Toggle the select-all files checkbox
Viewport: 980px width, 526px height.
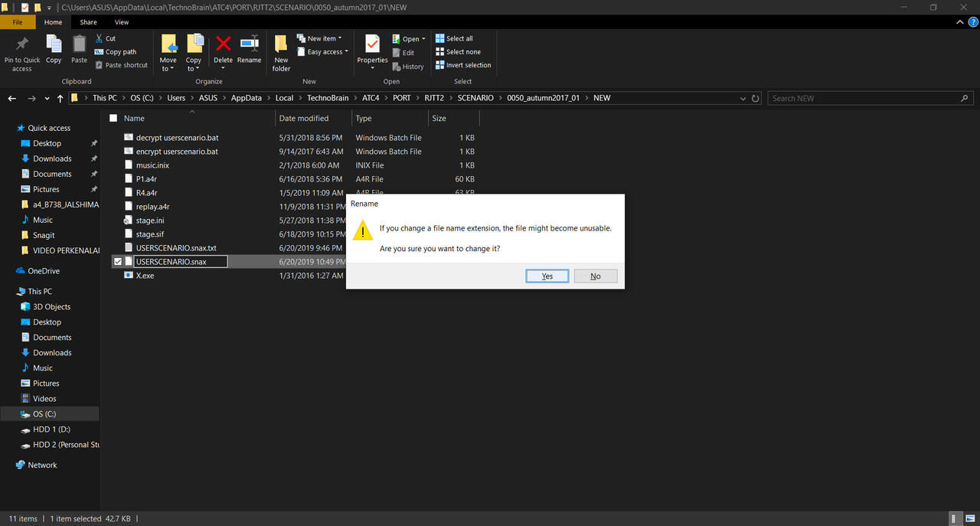pyautogui.click(x=113, y=118)
